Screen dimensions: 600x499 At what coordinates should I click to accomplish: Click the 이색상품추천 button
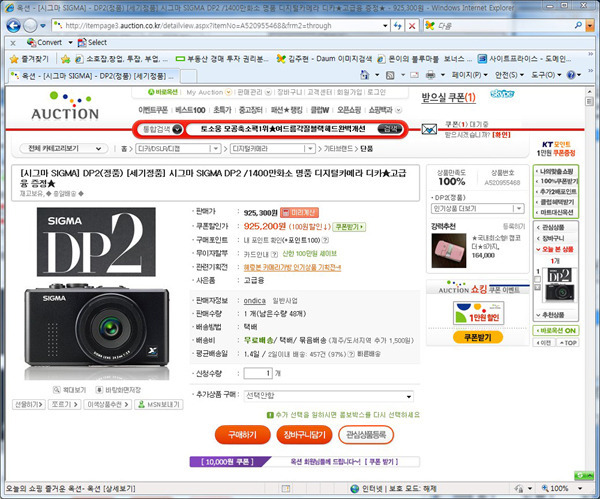click(109, 404)
